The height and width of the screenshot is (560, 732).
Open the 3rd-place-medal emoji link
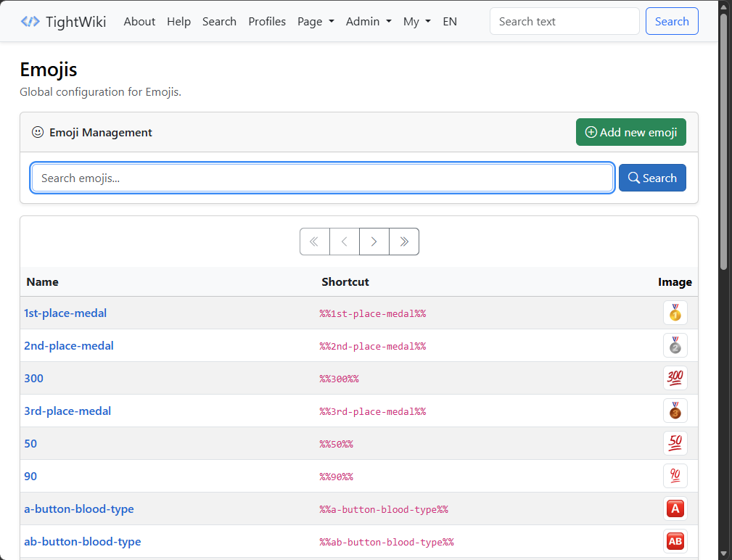[x=67, y=411]
